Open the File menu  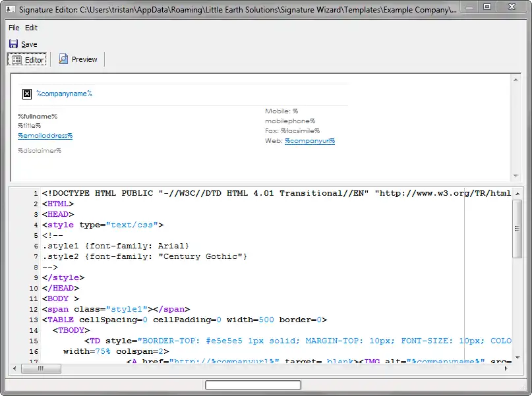tap(14, 28)
